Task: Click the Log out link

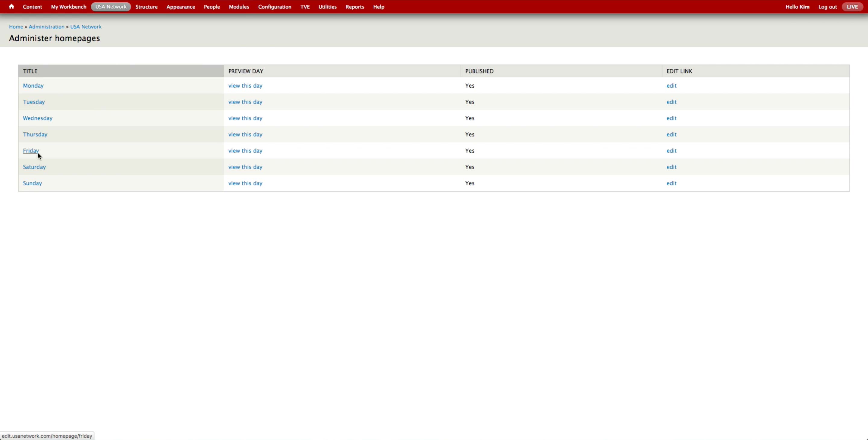Action: click(827, 7)
